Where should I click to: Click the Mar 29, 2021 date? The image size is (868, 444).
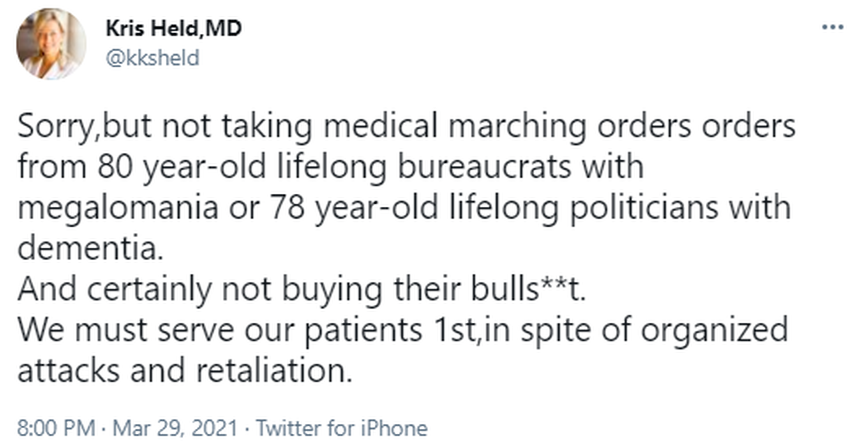(175, 428)
